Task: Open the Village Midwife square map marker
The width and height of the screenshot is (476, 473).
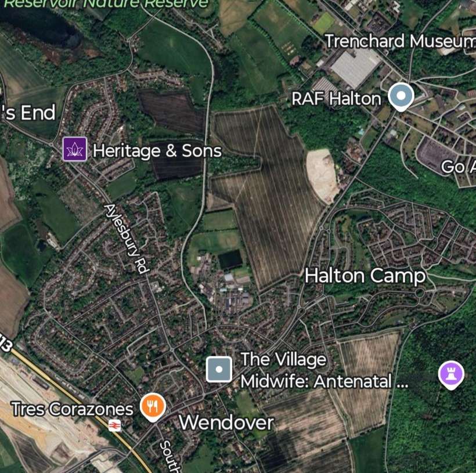Action: coord(219,370)
